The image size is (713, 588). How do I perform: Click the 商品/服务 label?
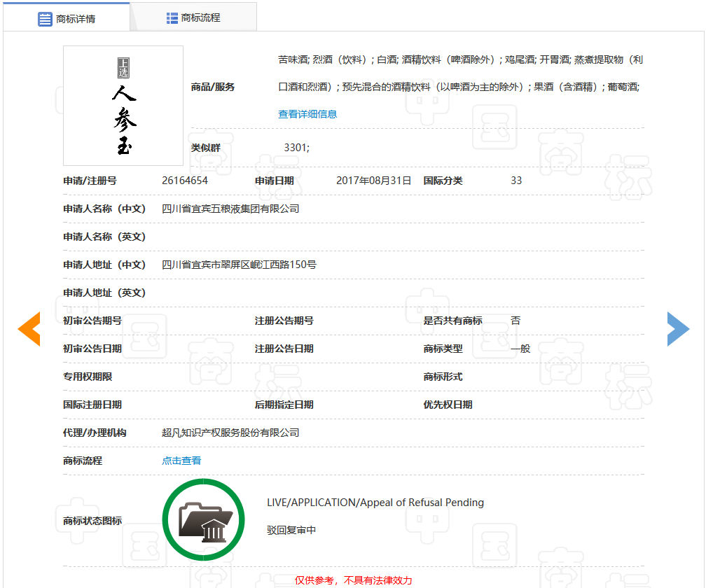pyautogui.click(x=212, y=87)
